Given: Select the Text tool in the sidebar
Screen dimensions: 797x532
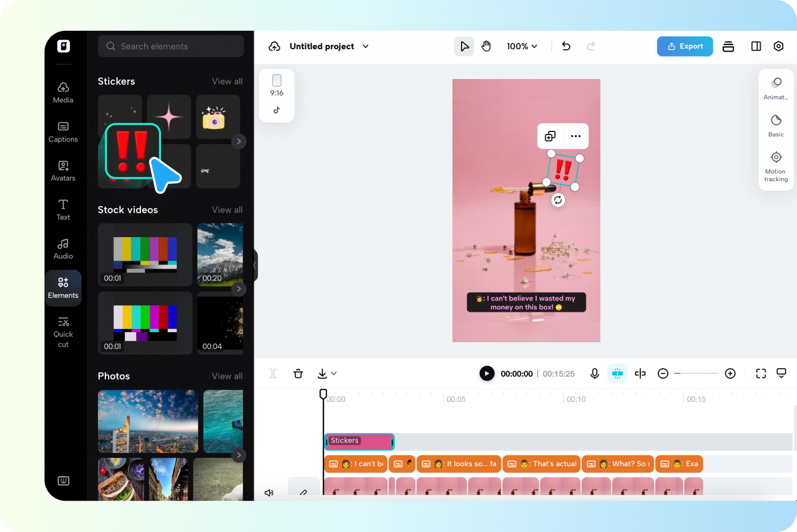Looking at the screenshot, I should tap(63, 209).
